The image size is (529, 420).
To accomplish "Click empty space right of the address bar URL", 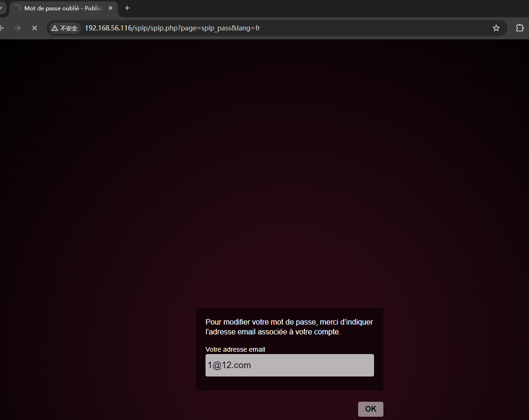I will tap(375, 28).
